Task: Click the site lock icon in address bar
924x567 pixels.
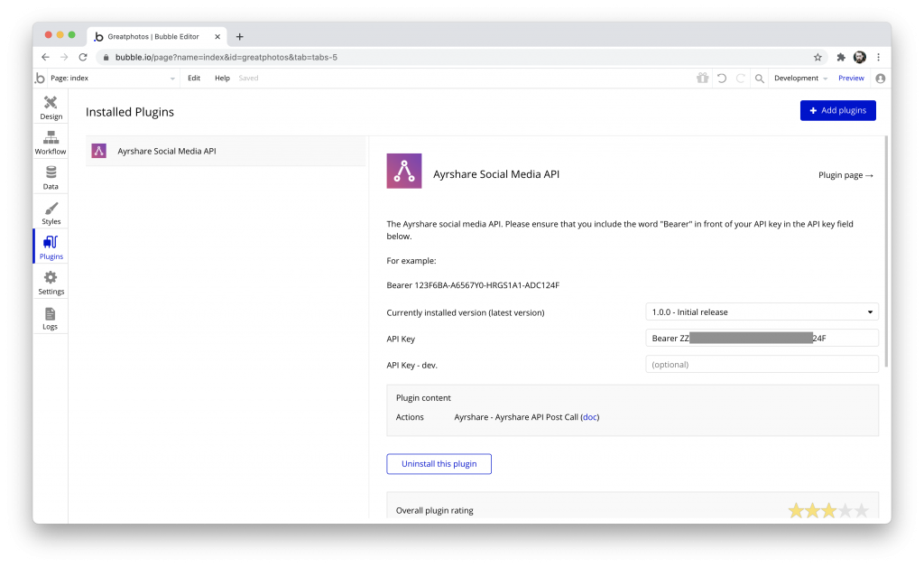Action: pyautogui.click(x=106, y=57)
